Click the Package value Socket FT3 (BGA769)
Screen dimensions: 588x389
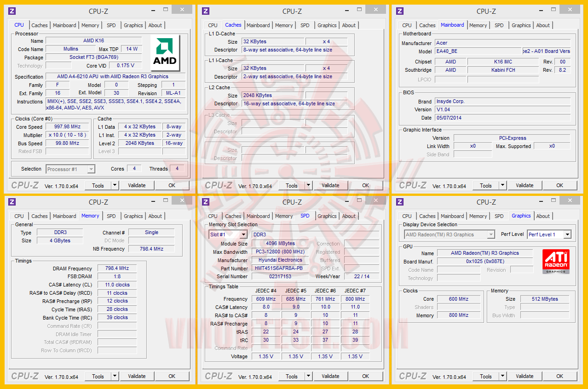[95, 57]
